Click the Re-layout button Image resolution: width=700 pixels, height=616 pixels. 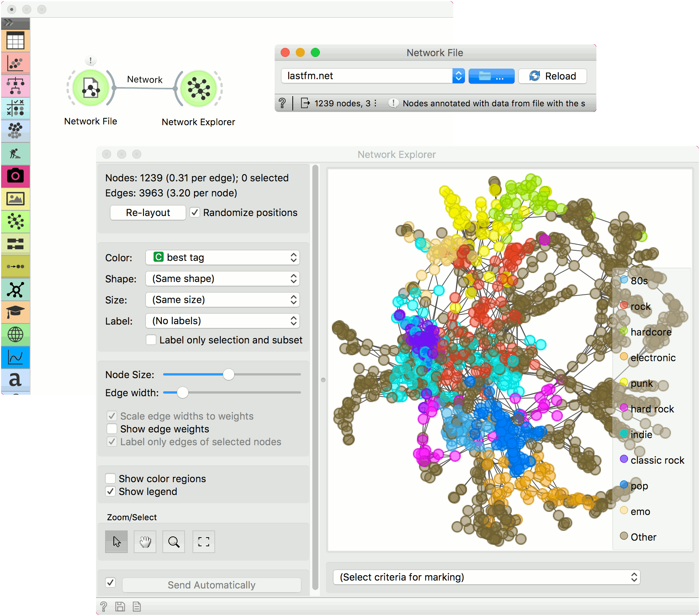(x=148, y=212)
